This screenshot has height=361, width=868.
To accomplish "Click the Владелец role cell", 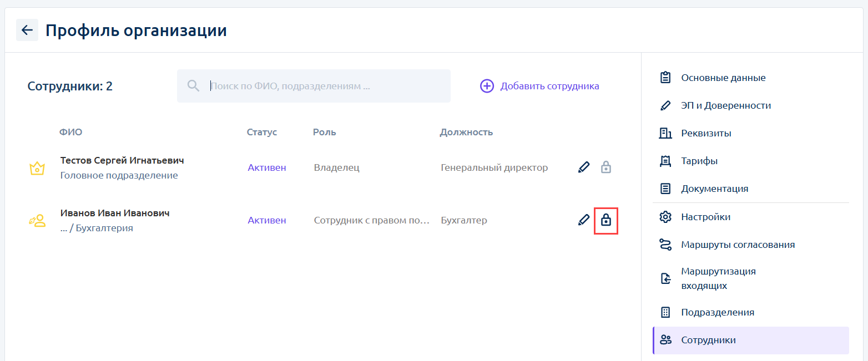I will point(337,167).
